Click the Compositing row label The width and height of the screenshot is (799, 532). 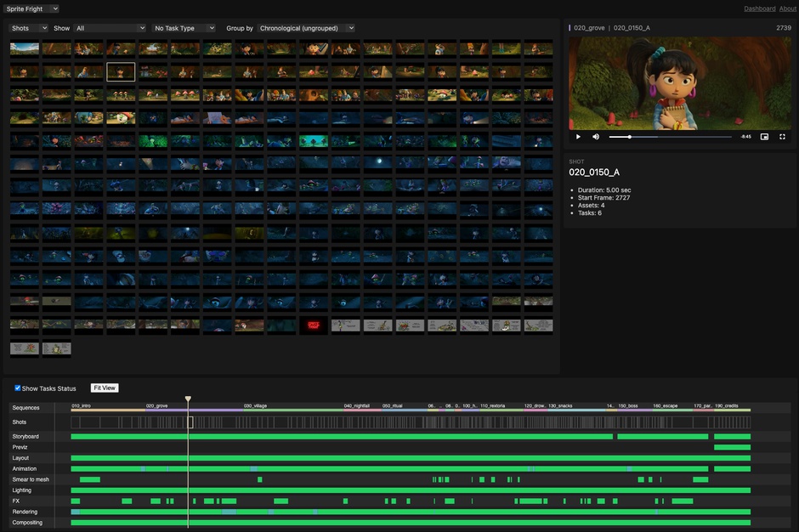click(27, 523)
